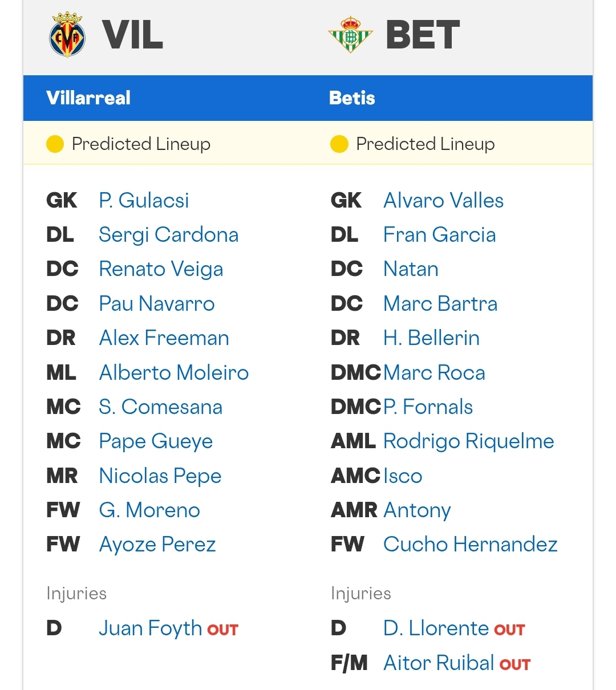Select the Renato Veiga link
This screenshot has width=616, height=690.
pos(161,269)
